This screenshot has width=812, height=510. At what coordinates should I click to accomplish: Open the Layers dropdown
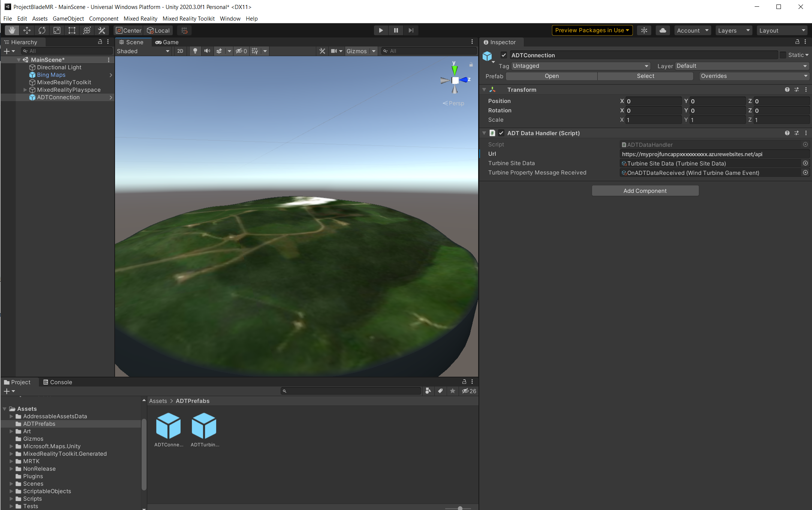(733, 30)
